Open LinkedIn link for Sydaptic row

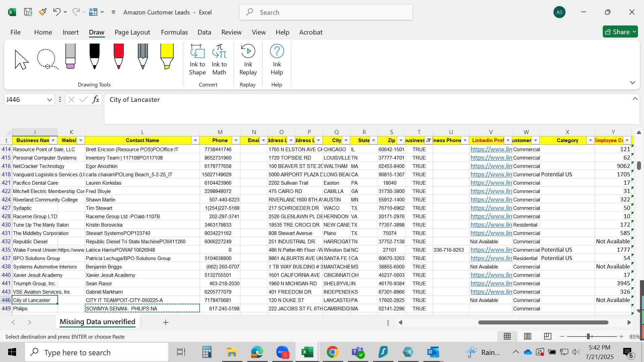[491, 208]
